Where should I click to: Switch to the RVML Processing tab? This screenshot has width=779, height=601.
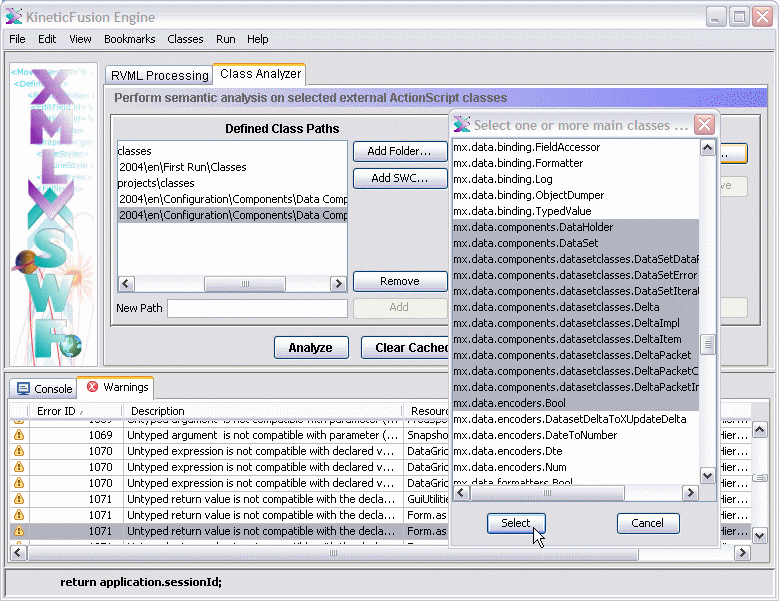(x=159, y=75)
